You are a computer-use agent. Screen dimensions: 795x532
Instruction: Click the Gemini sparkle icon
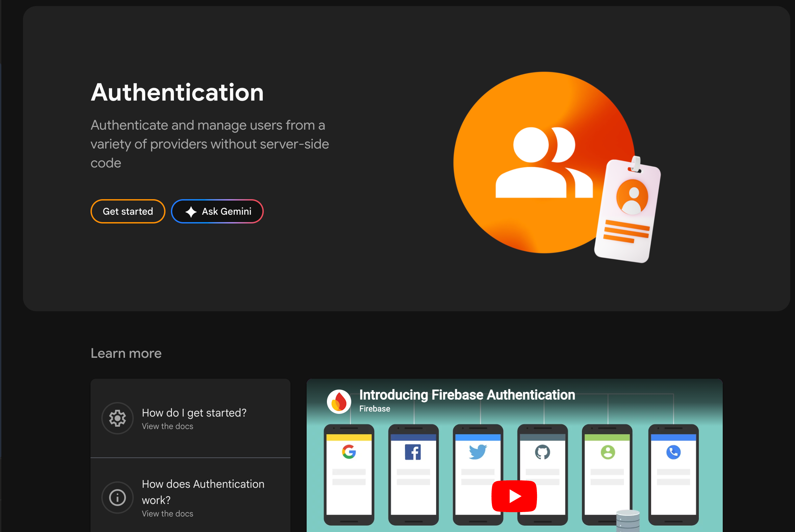pos(191,212)
